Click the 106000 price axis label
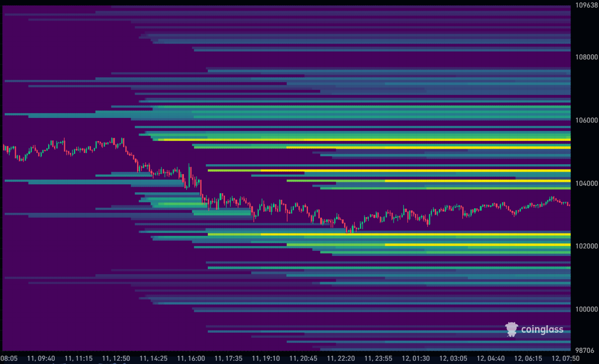The width and height of the screenshot is (599, 364). [586, 120]
